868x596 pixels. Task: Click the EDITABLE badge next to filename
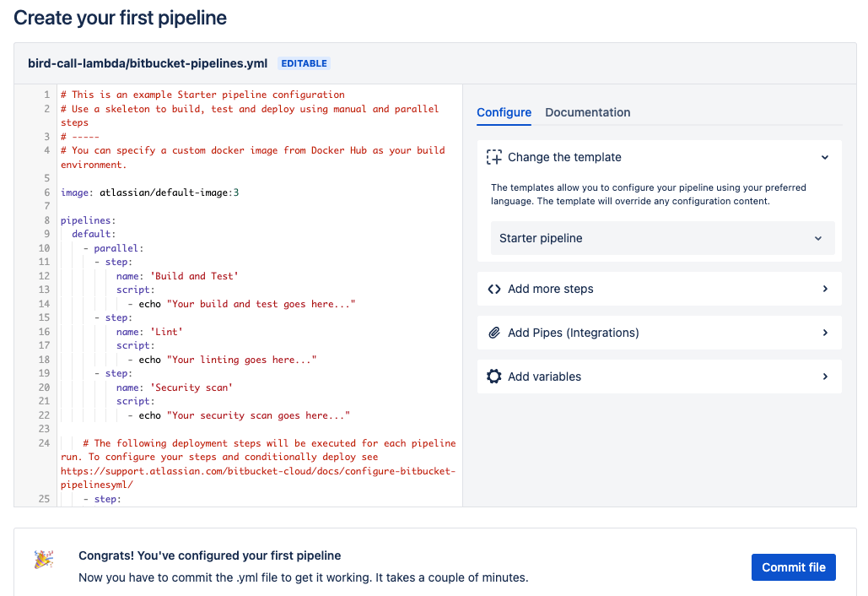coord(304,63)
